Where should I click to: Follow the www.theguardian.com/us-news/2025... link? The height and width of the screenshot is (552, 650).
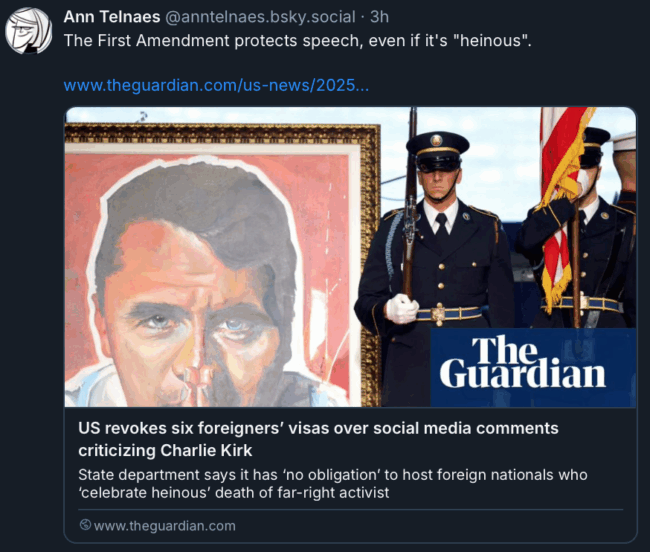click(216, 85)
